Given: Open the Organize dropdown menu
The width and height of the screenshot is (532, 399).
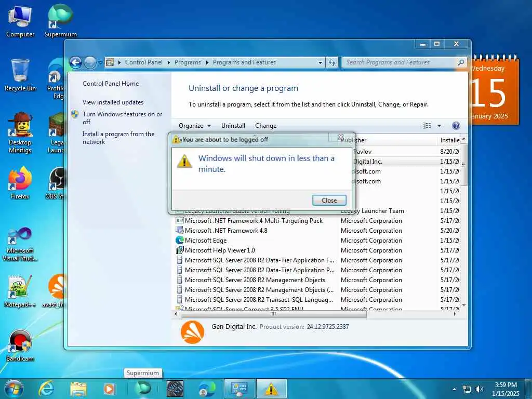Looking at the screenshot, I should 195,126.
